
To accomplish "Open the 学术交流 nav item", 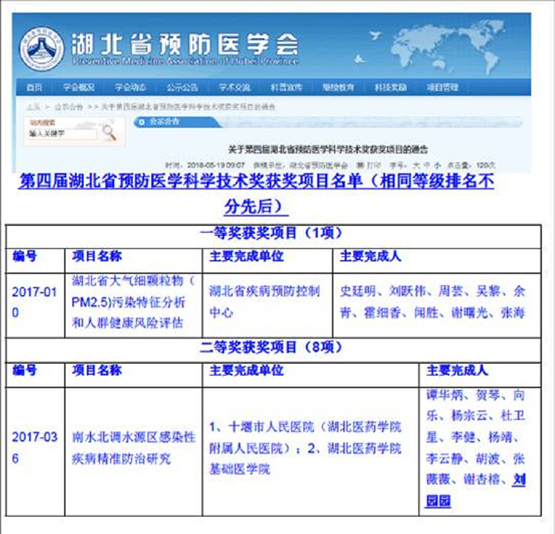I will (234, 87).
